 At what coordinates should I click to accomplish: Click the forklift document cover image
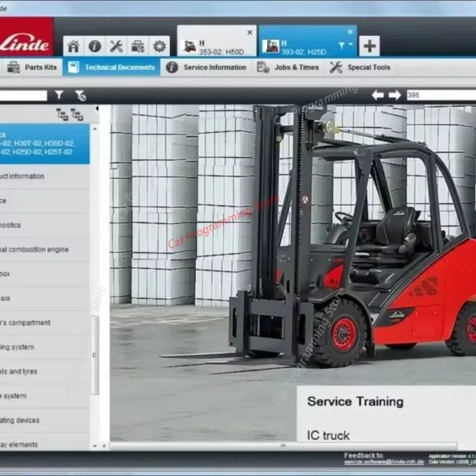coord(293,273)
